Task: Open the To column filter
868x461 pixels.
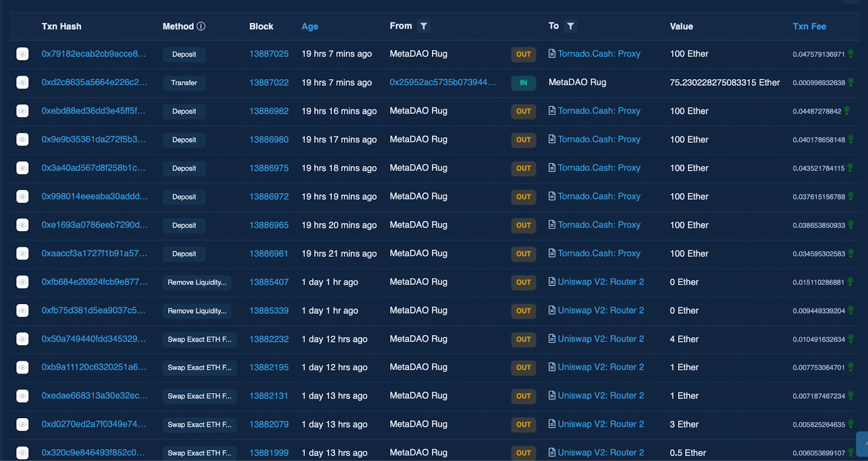Action: point(570,26)
